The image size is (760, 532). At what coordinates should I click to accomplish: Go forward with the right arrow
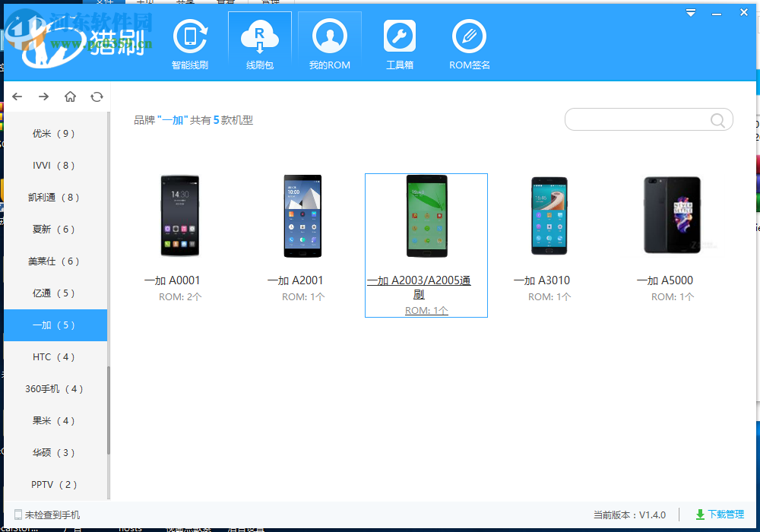click(x=43, y=97)
